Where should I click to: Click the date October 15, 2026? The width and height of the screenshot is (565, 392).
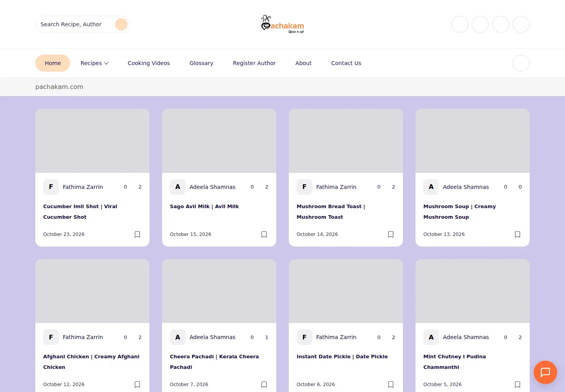[x=190, y=234]
